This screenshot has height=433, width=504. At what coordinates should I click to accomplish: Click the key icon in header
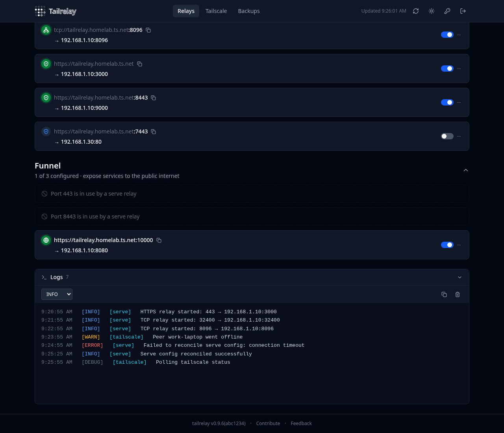(447, 11)
